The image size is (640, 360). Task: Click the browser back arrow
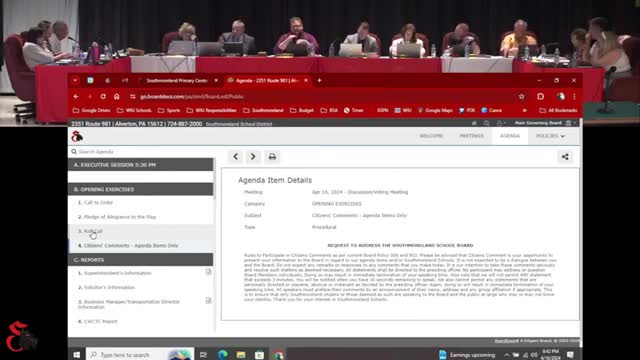click(x=76, y=97)
